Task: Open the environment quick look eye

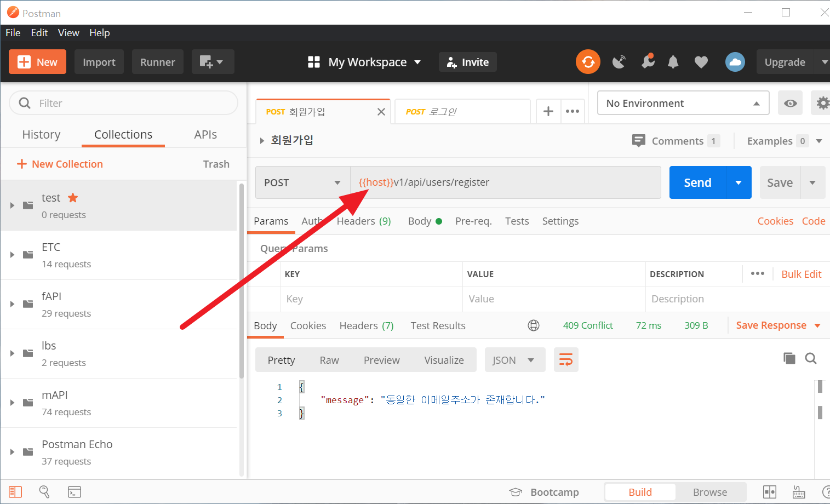Action: point(791,103)
